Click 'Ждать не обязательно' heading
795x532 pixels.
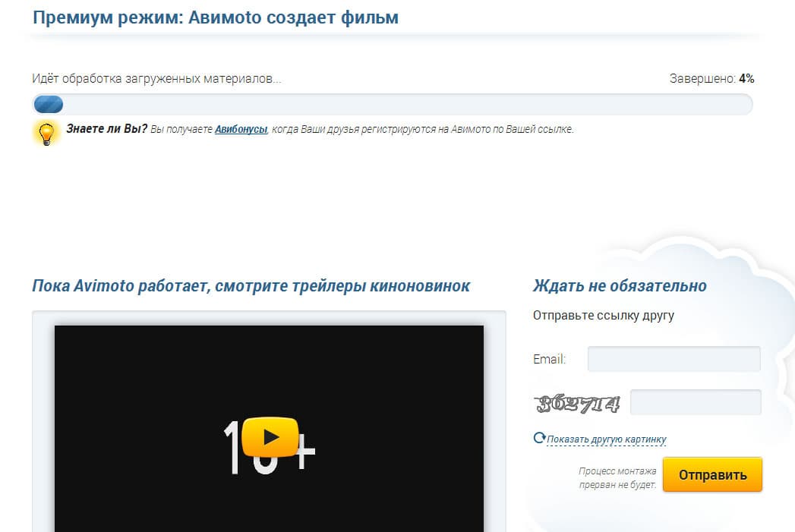pos(620,286)
